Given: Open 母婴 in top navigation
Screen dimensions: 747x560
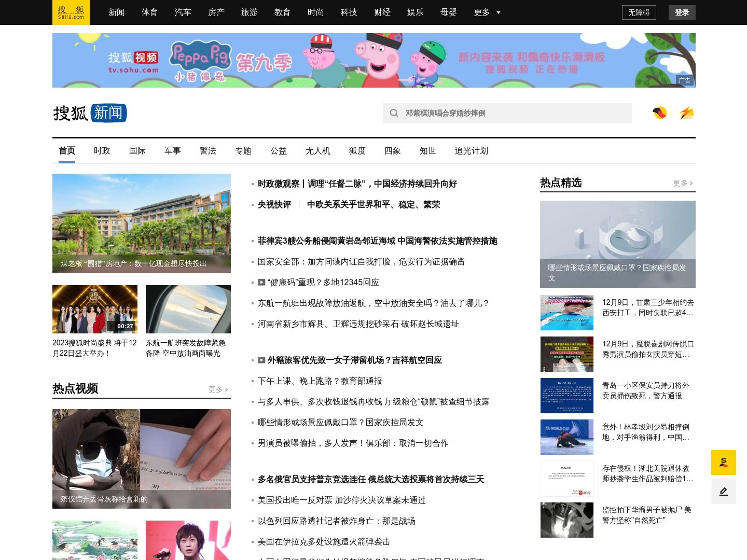Looking at the screenshot, I should pyautogui.click(x=449, y=12).
